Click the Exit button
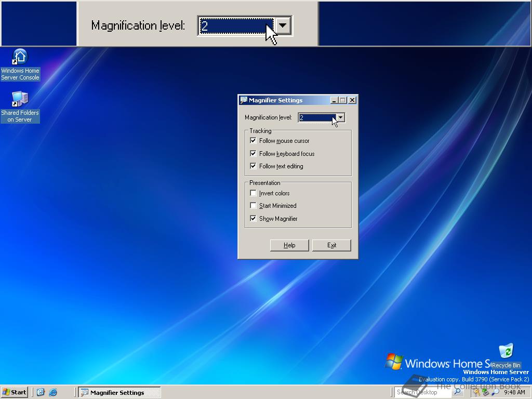Image resolution: width=532 pixels, height=399 pixels. tap(331, 245)
